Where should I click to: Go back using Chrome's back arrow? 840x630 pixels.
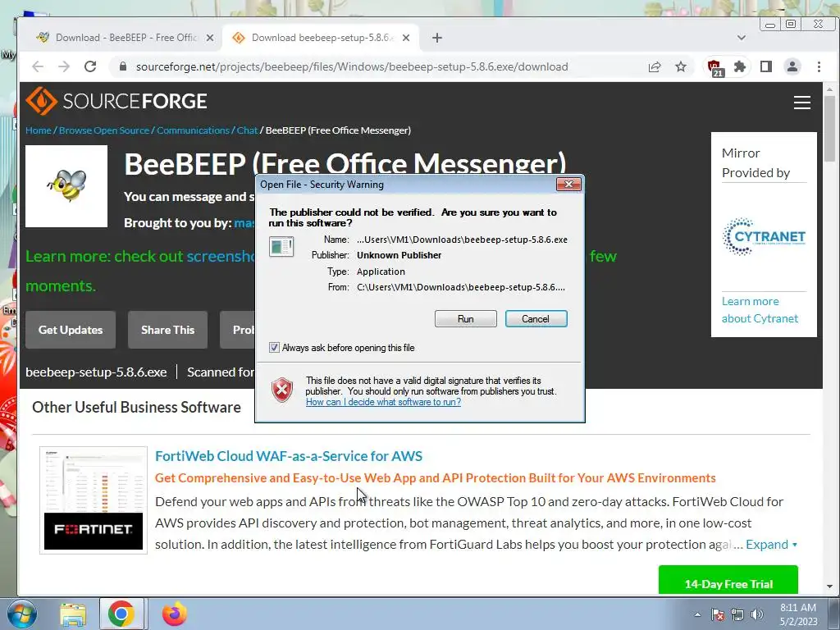coord(38,66)
